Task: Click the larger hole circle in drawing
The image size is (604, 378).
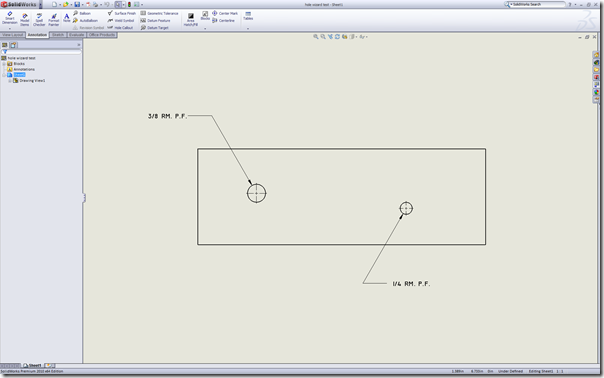Action: point(257,193)
